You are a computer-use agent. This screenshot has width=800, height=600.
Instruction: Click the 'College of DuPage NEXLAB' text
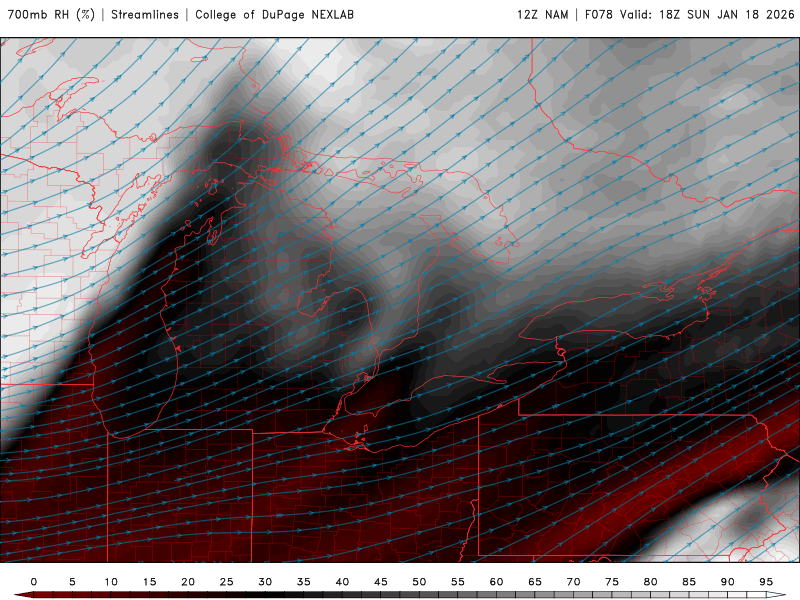click(274, 15)
